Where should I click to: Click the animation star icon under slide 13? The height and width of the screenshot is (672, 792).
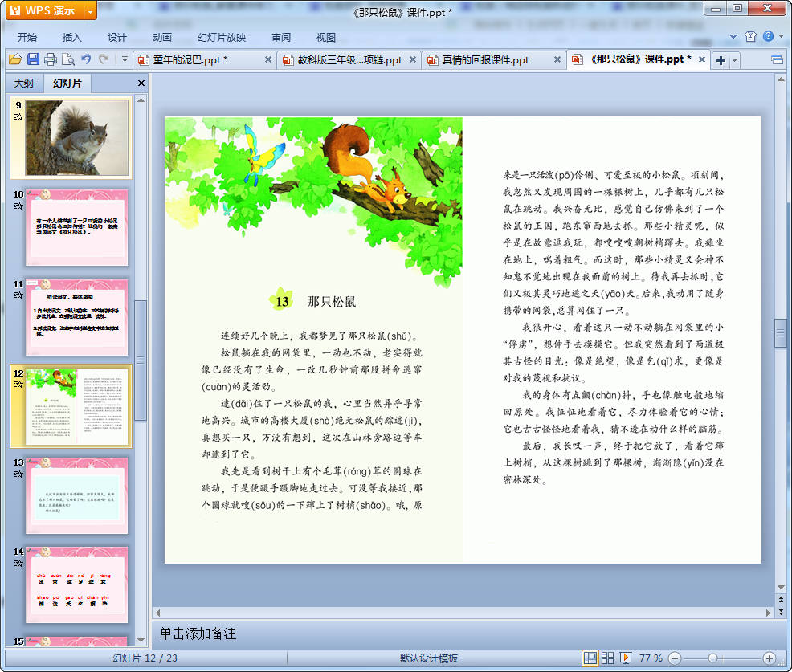point(18,474)
